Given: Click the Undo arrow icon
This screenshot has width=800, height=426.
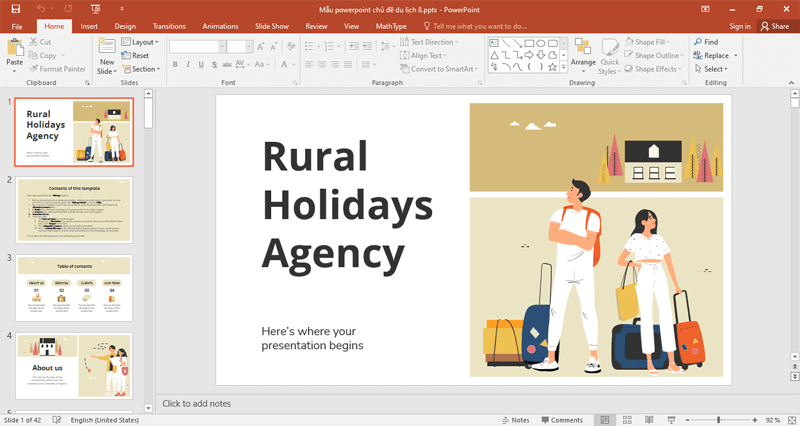Looking at the screenshot, I should (x=41, y=9).
